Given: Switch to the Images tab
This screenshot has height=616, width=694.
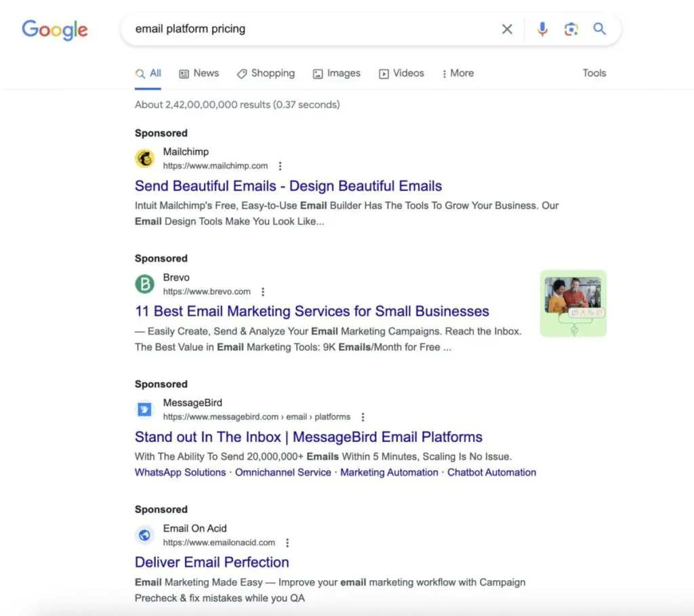Looking at the screenshot, I should pos(336,73).
